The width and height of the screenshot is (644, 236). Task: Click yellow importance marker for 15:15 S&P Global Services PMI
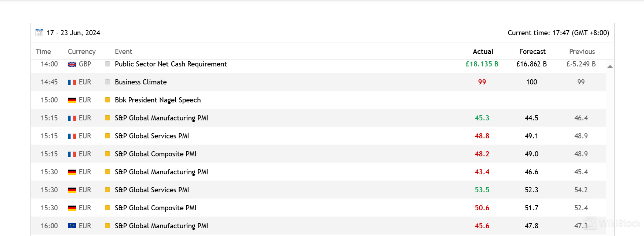pos(107,136)
